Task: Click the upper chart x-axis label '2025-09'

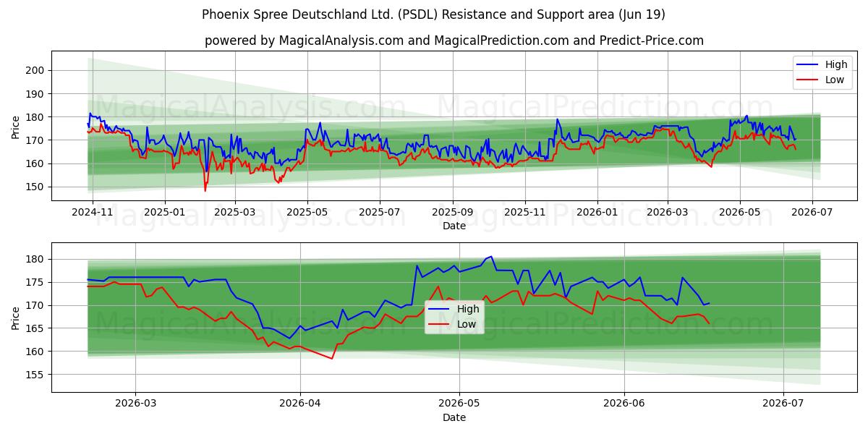Action: (453, 213)
